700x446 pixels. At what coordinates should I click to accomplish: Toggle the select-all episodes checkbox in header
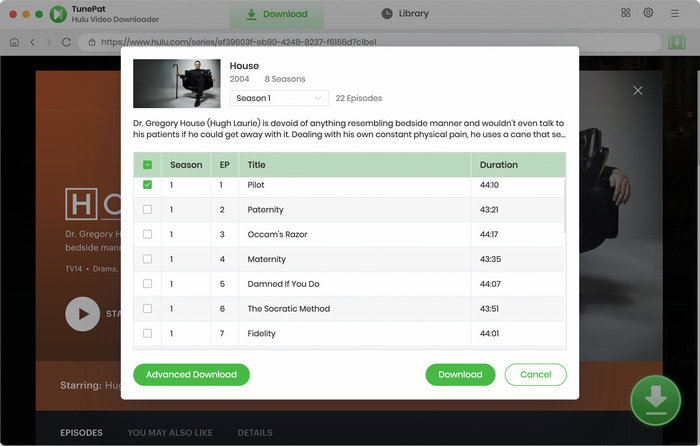pos(147,165)
